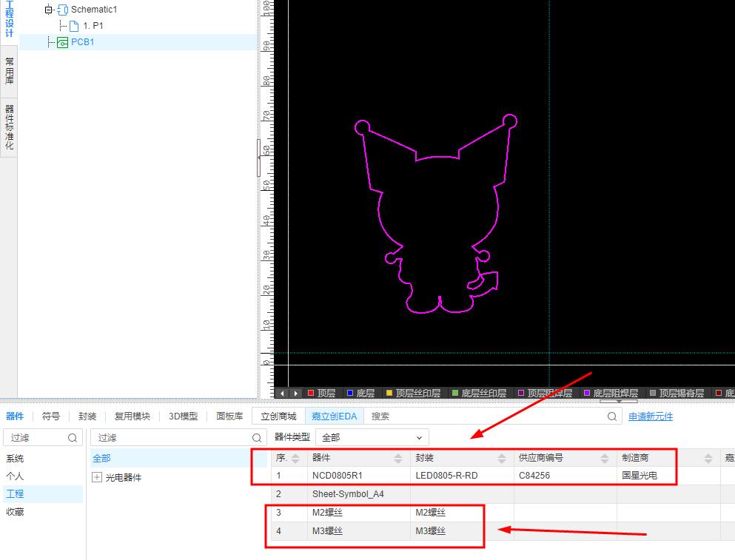Switch to the 器件 library tab
The image size is (735, 560).
click(x=15, y=416)
